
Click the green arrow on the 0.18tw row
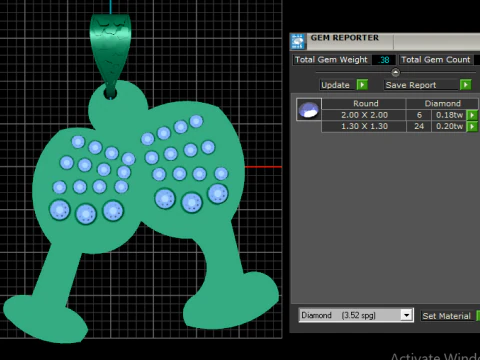tap(472, 115)
